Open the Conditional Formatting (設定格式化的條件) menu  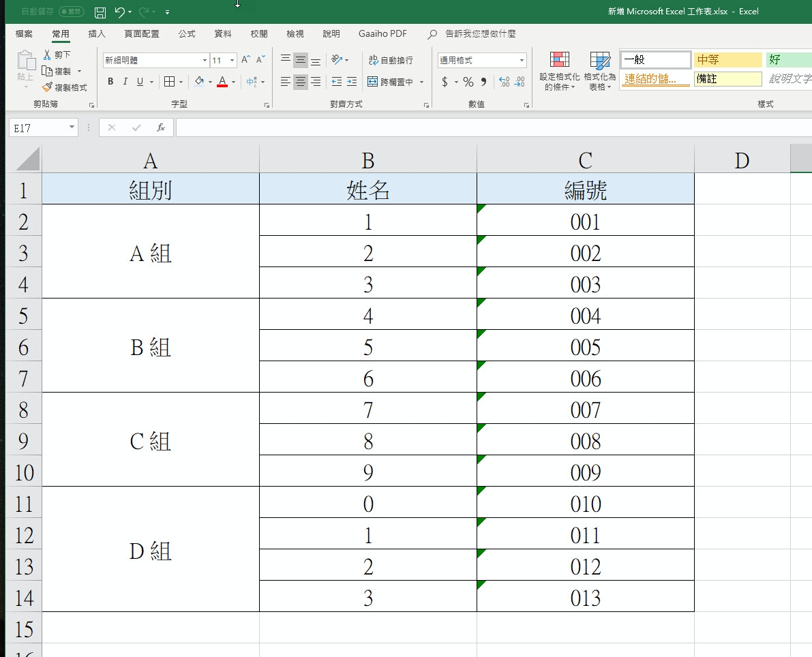[x=560, y=72]
